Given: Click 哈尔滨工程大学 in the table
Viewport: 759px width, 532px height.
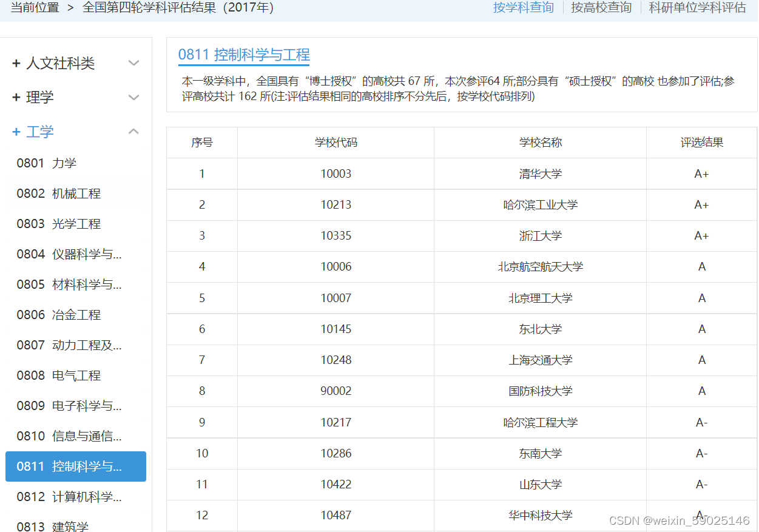Looking at the screenshot, I should (541, 423).
